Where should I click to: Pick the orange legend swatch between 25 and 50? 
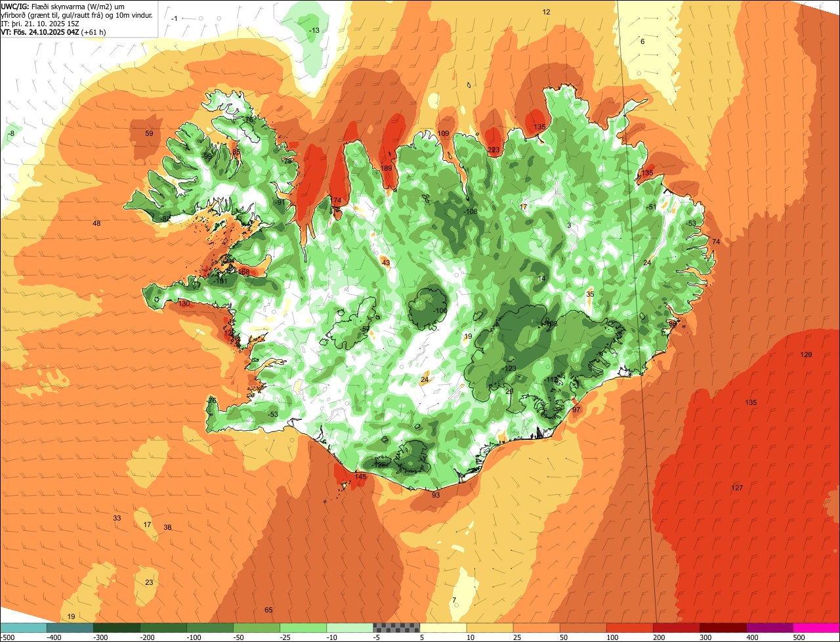pyautogui.click(x=536, y=628)
